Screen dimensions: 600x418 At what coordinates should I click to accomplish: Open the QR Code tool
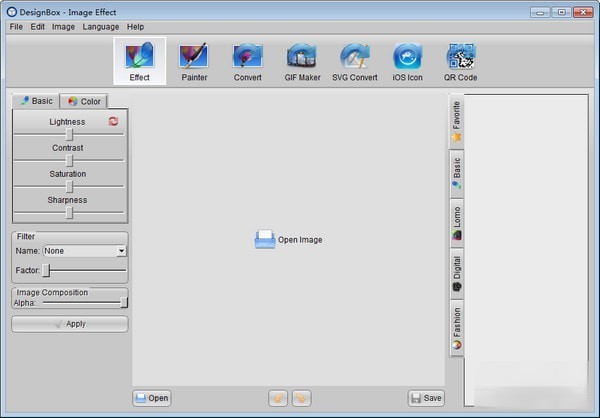[x=460, y=62]
